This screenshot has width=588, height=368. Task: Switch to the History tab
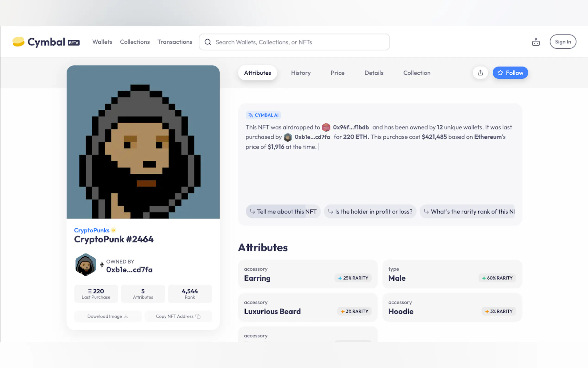(x=301, y=73)
